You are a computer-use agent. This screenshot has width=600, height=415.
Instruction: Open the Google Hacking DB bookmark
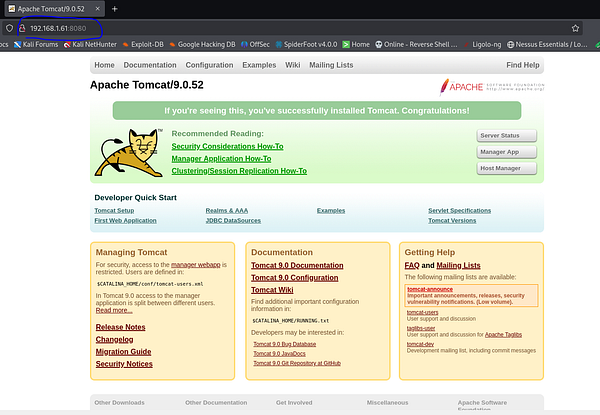click(x=202, y=44)
